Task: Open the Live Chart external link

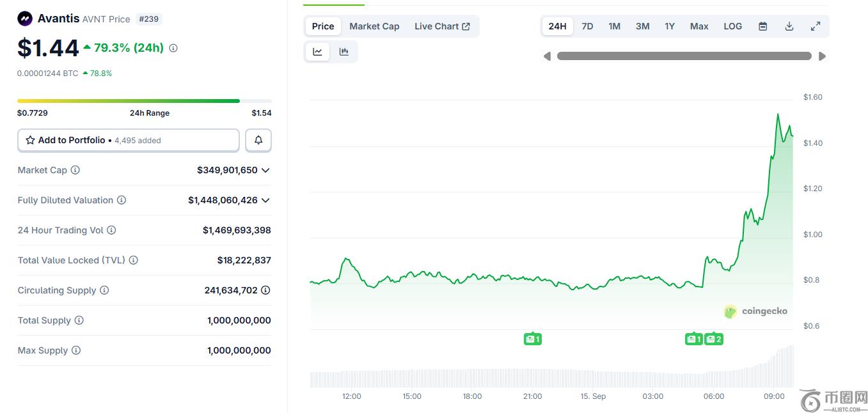Action: click(442, 26)
